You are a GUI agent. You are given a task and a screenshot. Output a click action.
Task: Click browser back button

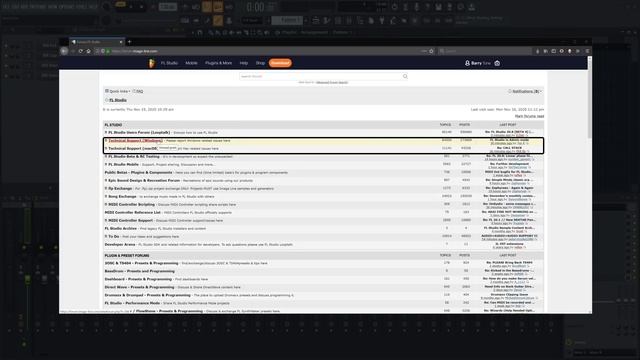(64, 51)
